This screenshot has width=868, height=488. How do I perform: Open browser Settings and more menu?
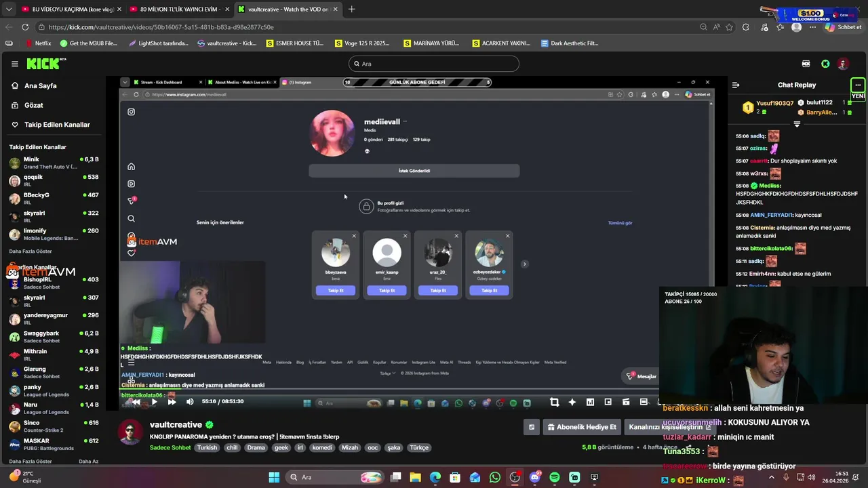click(814, 27)
